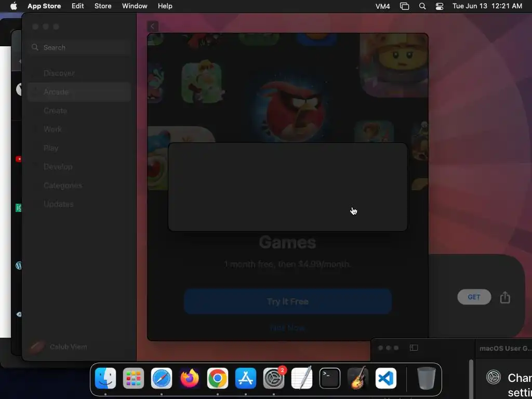Screen dimensions: 532x399
Task: Click the Not Now link
Action: click(x=288, y=328)
